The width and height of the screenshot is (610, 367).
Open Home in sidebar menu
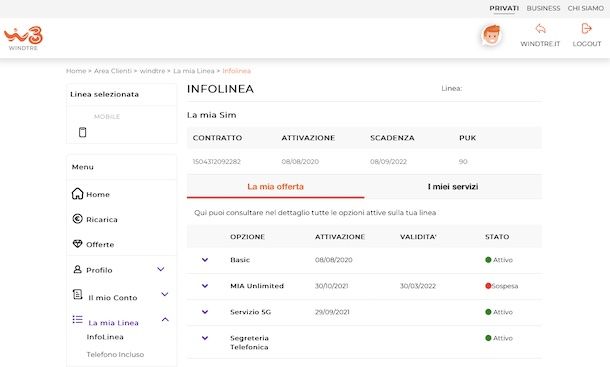[98, 194]
